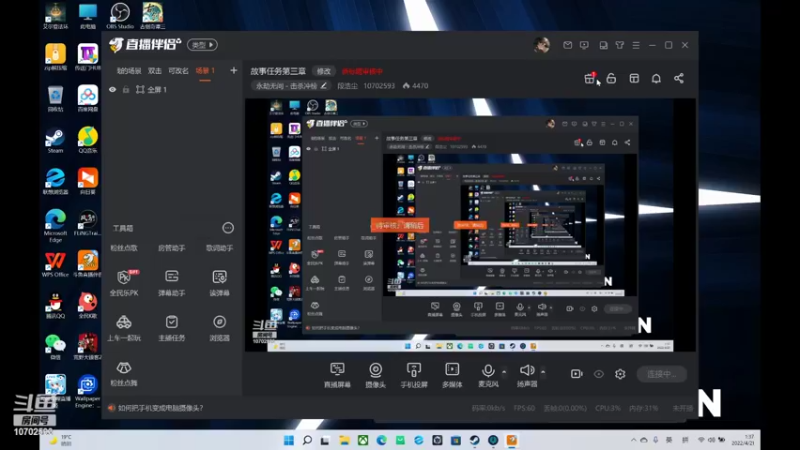
Task: Open the layout window icon in top toolbar
Action: coord(634,78)
